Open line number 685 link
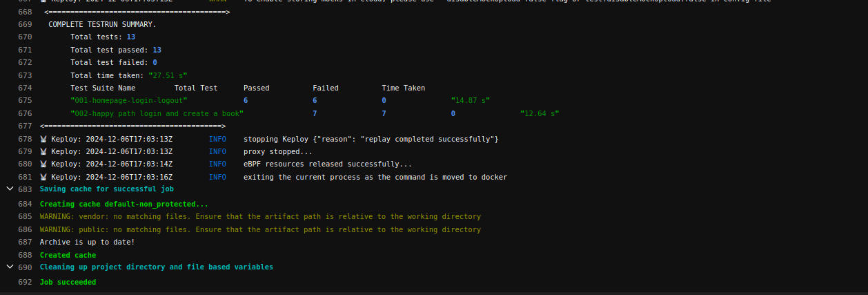This screenshot has width=868, height=295. click(26, 217)
